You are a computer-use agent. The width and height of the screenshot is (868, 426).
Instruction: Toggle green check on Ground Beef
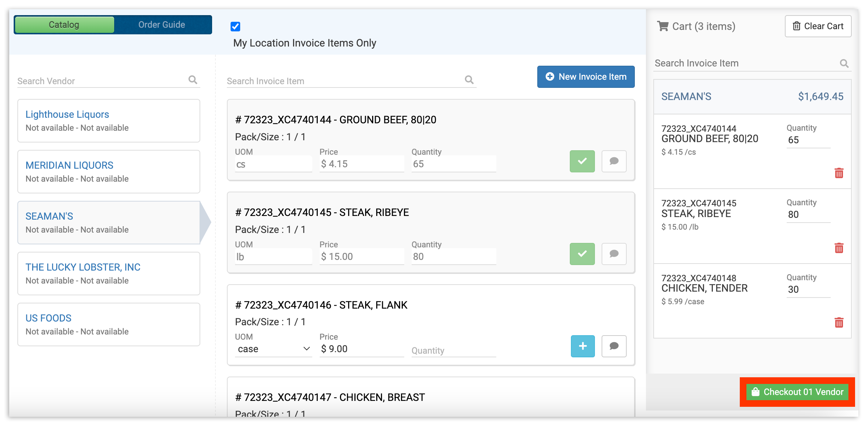582,161
